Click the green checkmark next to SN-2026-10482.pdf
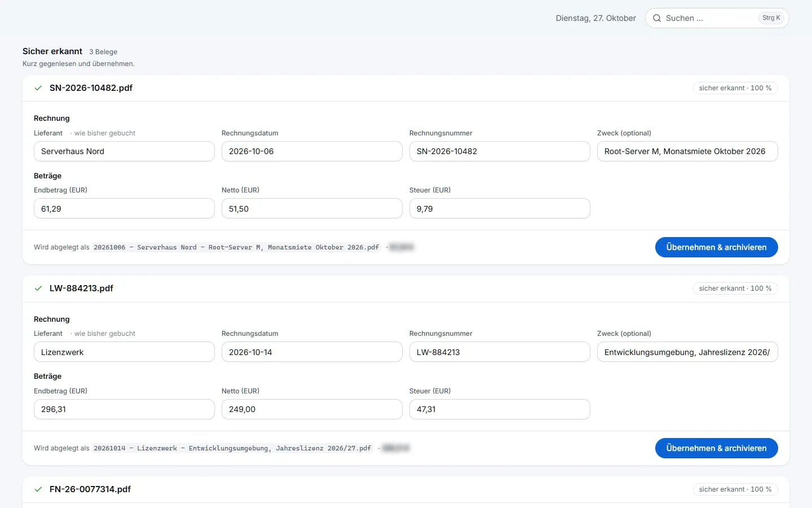The height and width of the screenshot is (508, 812). [x=38, y=88]
